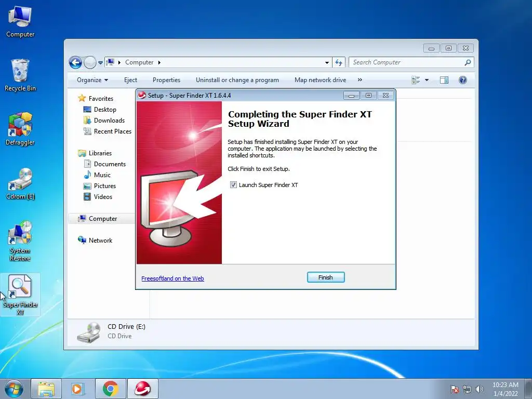The width and height of the screenshot is (532, 399).
Task: Click the refresh icon next to address bar
Action: click(x=339, y=62)
